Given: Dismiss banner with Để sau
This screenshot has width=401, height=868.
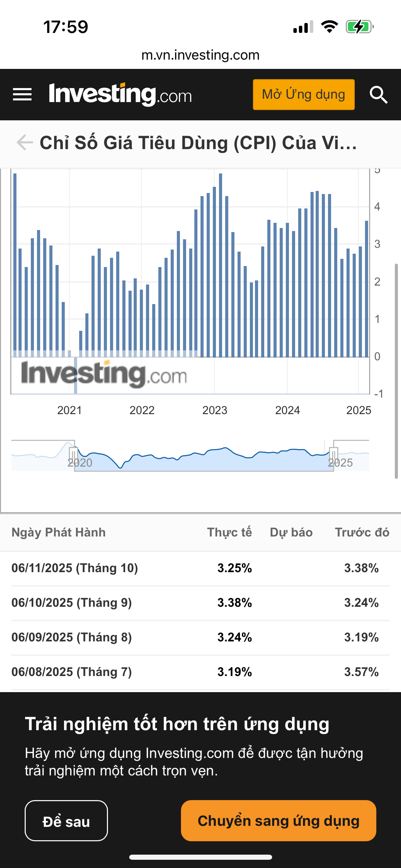Looking at the screenshot, I should [x=66, y=821].
